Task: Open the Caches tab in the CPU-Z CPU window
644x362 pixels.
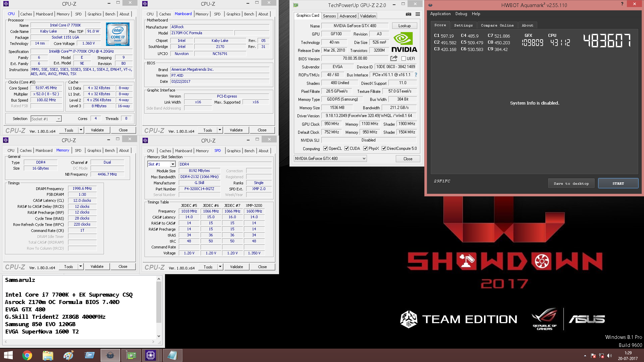Action: click(26, 14)
